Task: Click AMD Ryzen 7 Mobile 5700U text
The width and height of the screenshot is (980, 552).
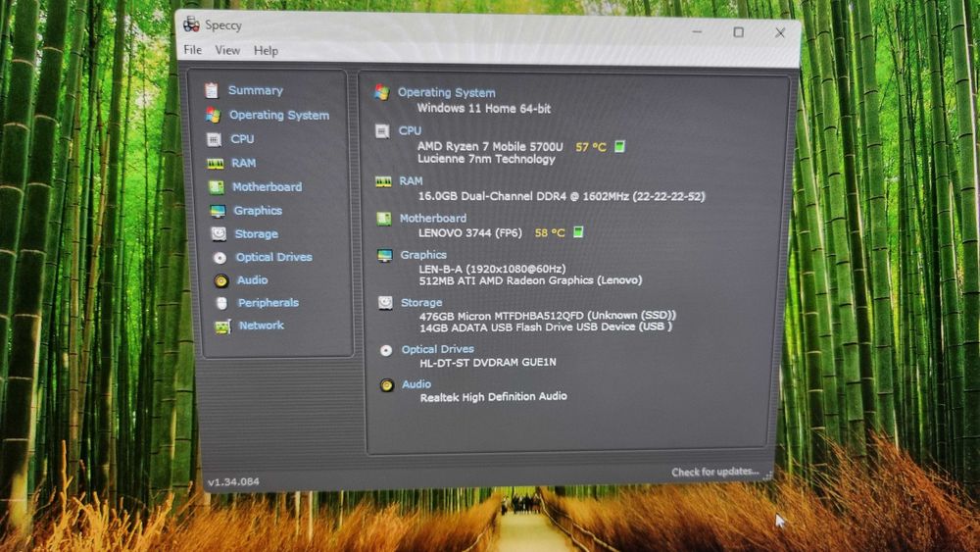Action: (x=490, y=146)
